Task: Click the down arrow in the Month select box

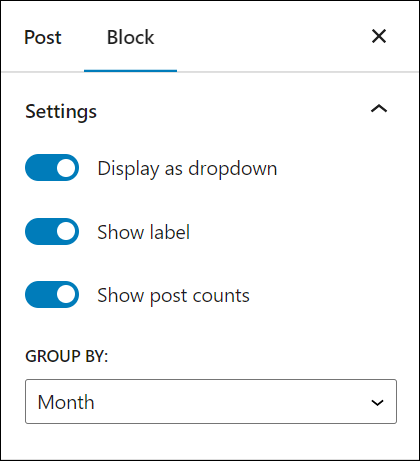Action: pyautogui.click(x=377, y=402)
